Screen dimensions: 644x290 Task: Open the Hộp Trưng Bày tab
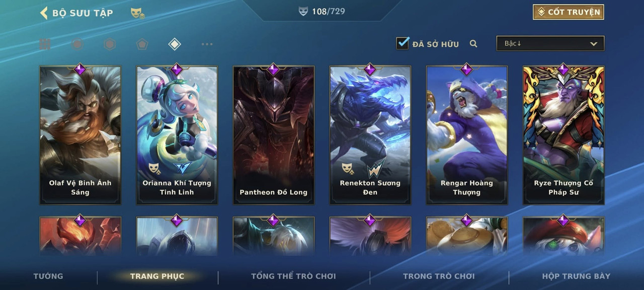pyautogui.click(x=576, y=276)
